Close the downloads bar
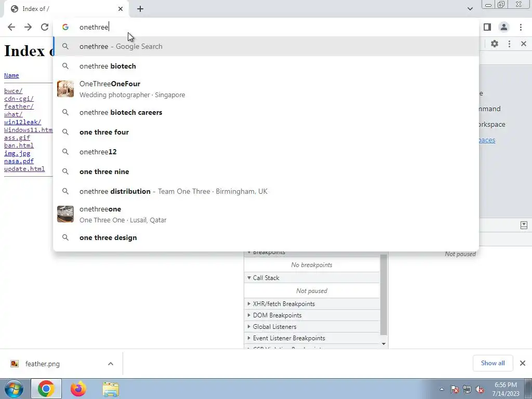 point(523,363)
